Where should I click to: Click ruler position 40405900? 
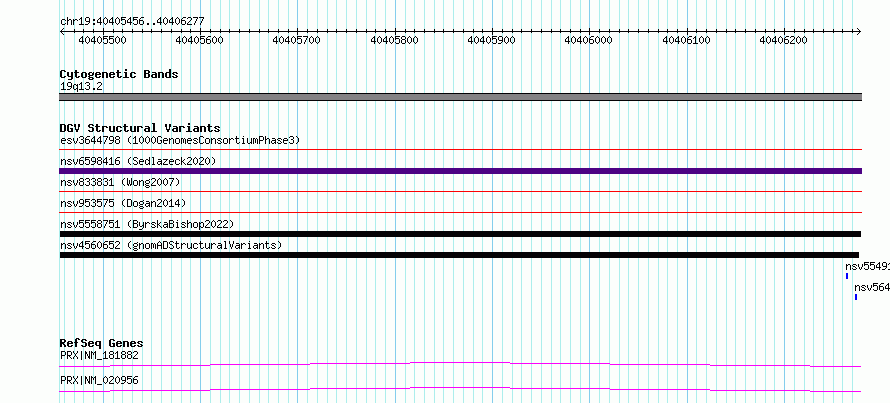pyautogui.click(x=492, y=40)
